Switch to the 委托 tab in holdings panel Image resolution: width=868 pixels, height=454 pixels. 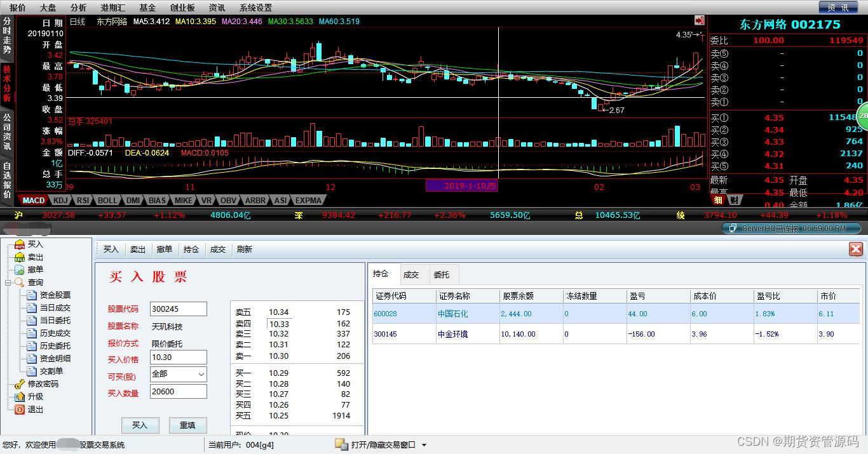(442, 275)
